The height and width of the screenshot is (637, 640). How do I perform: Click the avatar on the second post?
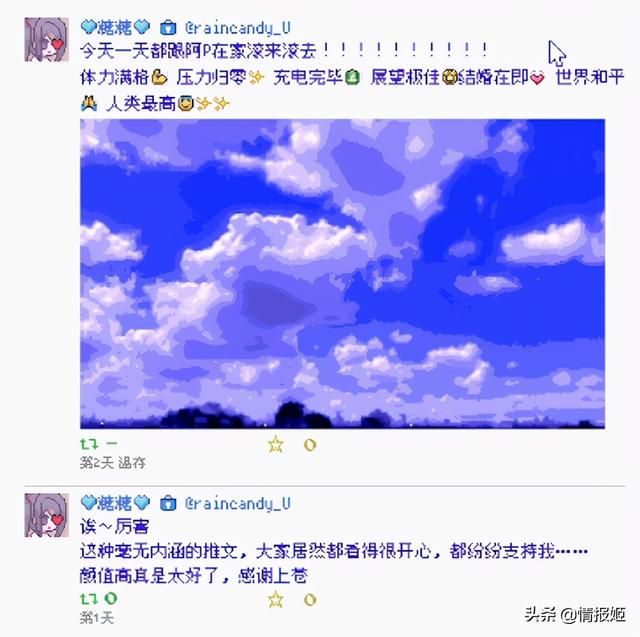pos(47,515)
